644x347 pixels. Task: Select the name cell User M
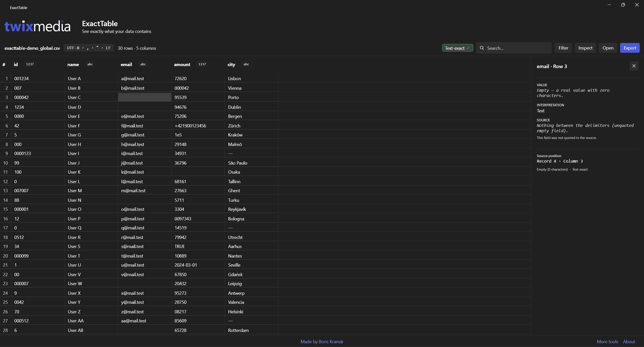(x=91, y=190)
